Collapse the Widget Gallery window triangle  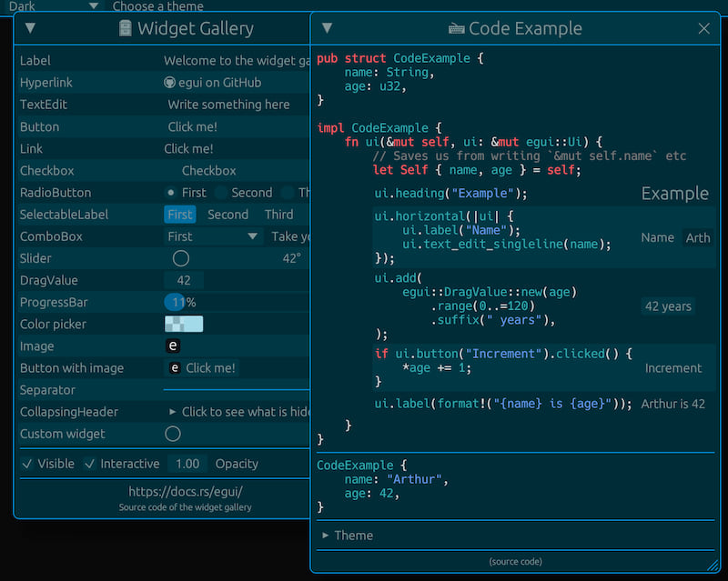point(31,28)
